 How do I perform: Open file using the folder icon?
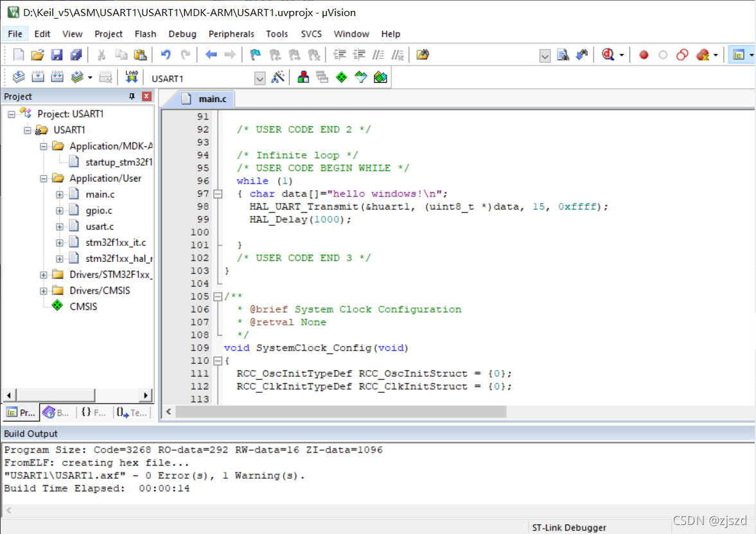(38, 55)
